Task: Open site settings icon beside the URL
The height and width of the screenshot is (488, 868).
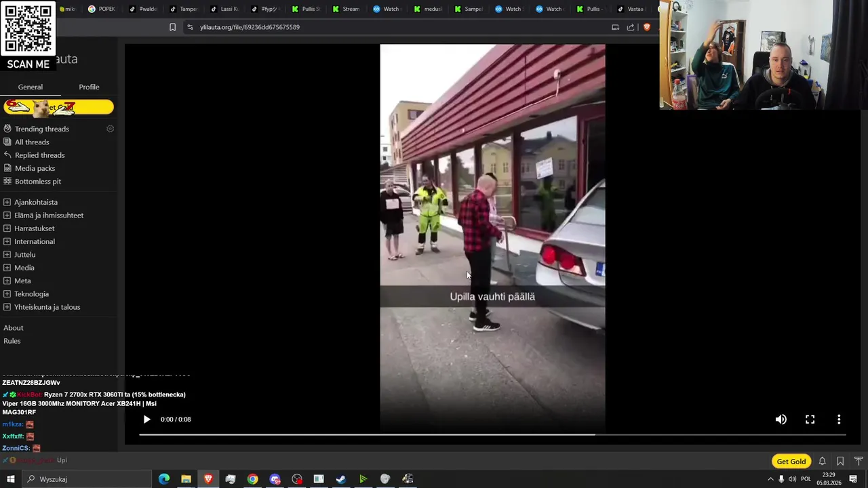Action: pos(190,27)
